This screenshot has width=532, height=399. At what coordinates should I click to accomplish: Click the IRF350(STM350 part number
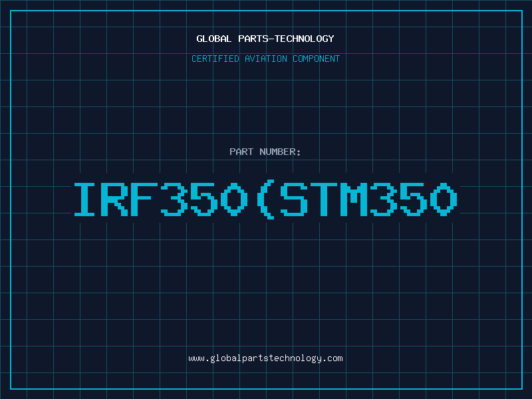tap(265, 199)
